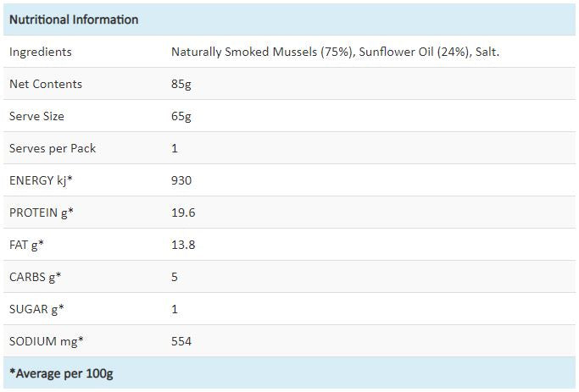Select the Serves per Pack label

[53, 148]
